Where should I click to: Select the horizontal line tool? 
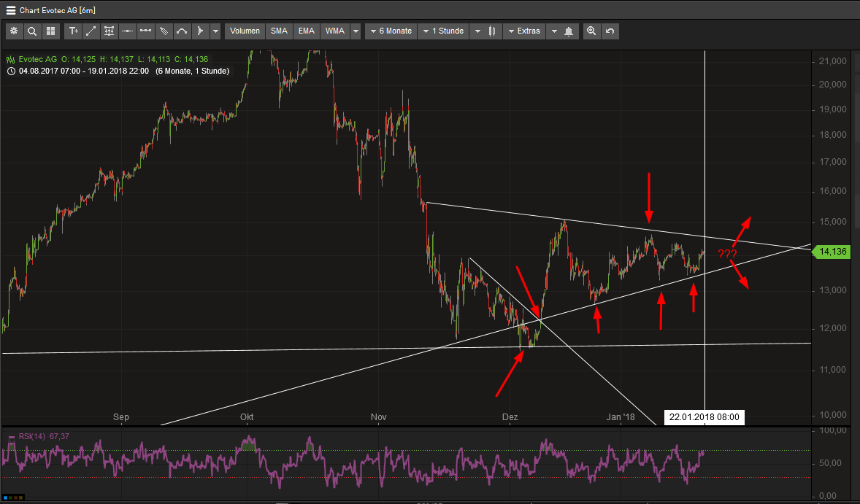click(127, 31)
